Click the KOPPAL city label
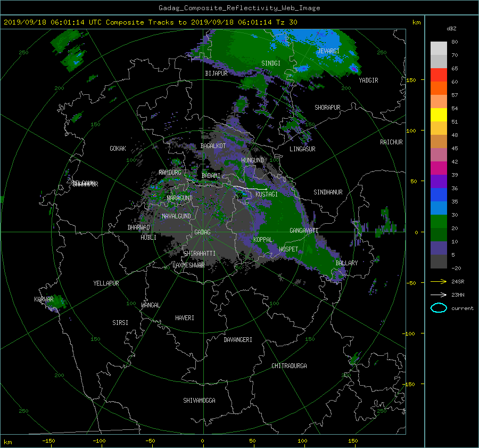 point(263,240)
